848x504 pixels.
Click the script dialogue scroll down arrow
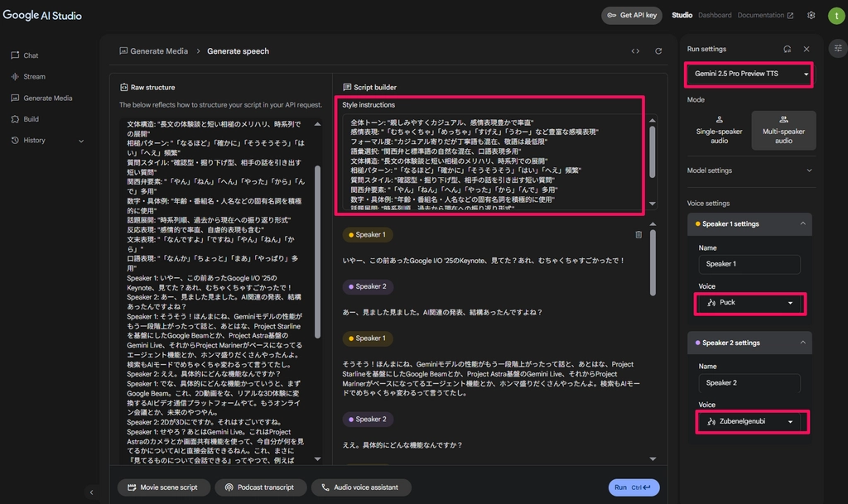point(653,458)
